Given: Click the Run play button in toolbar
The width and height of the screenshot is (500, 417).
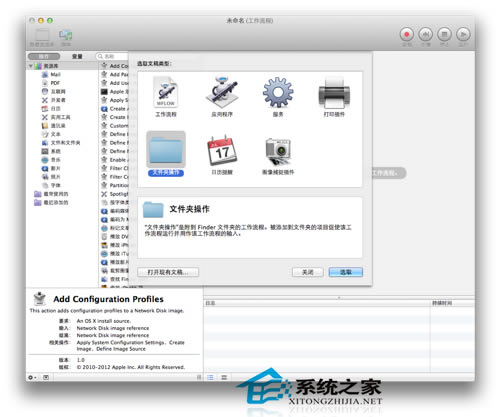Looking at the screenshot, I should point(463,34).
